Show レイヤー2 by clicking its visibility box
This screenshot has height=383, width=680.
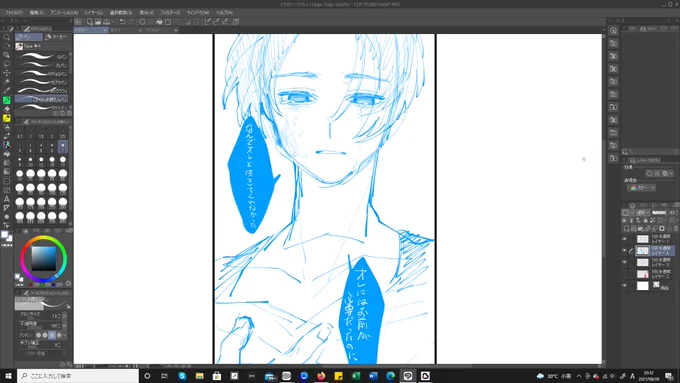pos(624,274)
